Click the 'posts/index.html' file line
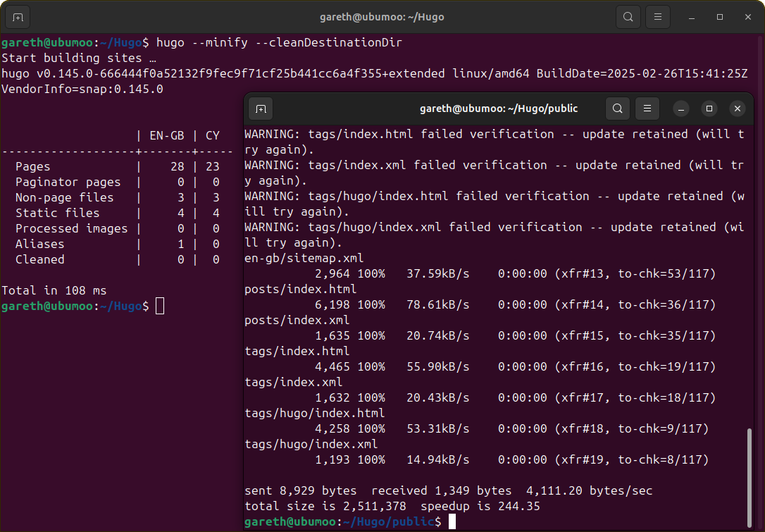 pos(301,289)
